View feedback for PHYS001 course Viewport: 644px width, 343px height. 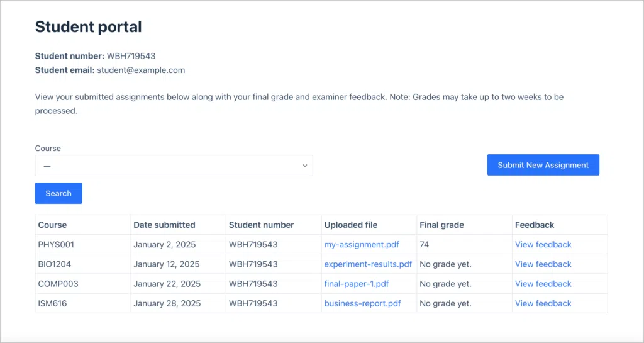click(543, 244)
